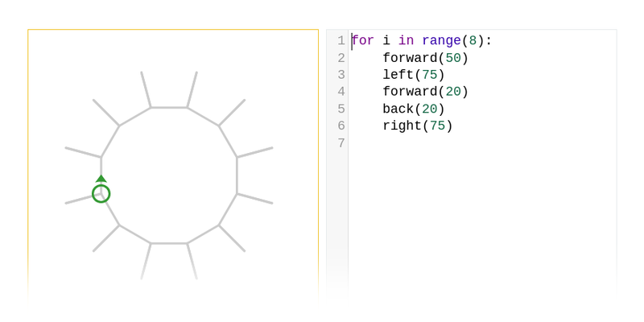Click line number 1 in the gutter
Image resolution: width=644 pixels, height=322 pixels.
coord(341,41)
